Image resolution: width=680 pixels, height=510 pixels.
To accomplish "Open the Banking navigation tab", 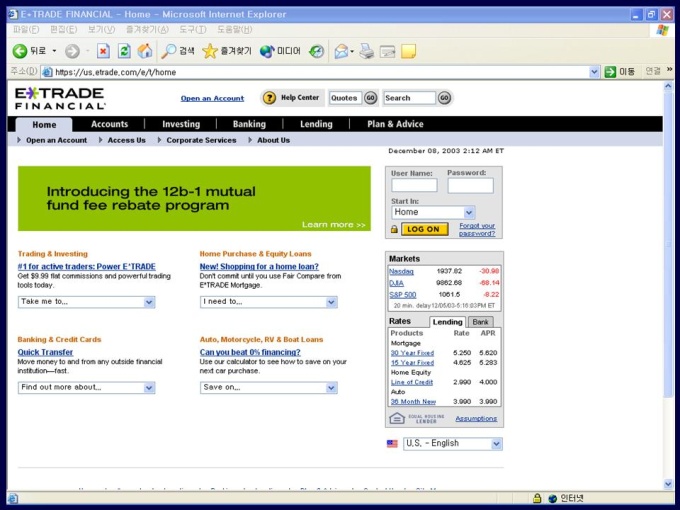I will tap(249, 124).
